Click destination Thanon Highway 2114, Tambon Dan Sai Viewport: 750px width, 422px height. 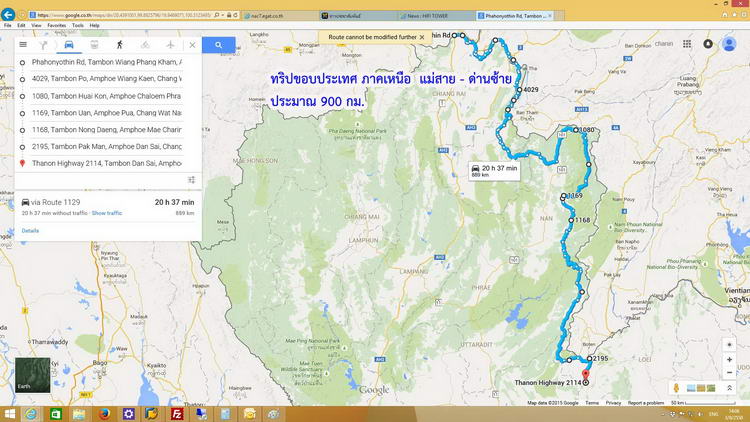[x=107, y=163]
